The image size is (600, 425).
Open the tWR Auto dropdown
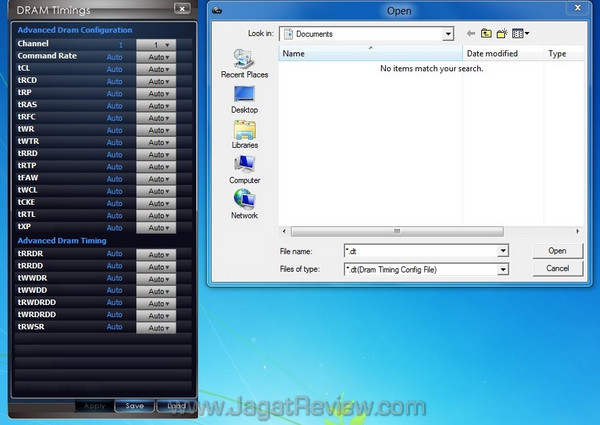pyautogui.click(x=156, y=130)
